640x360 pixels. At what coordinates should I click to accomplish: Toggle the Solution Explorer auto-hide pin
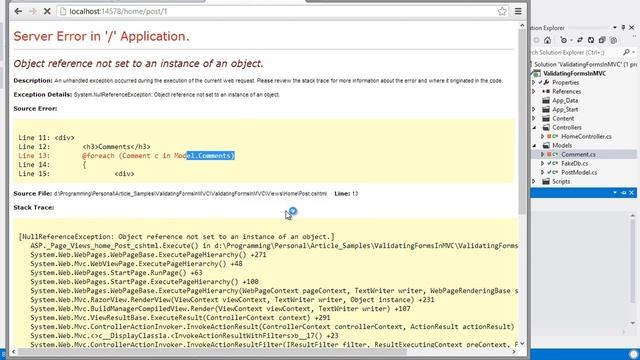click(623, 27)
